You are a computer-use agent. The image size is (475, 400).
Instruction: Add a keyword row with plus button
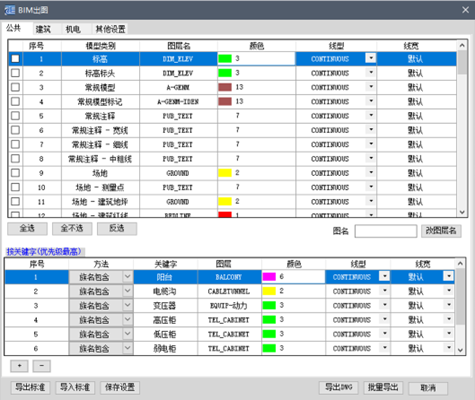[x=19, y=366]
